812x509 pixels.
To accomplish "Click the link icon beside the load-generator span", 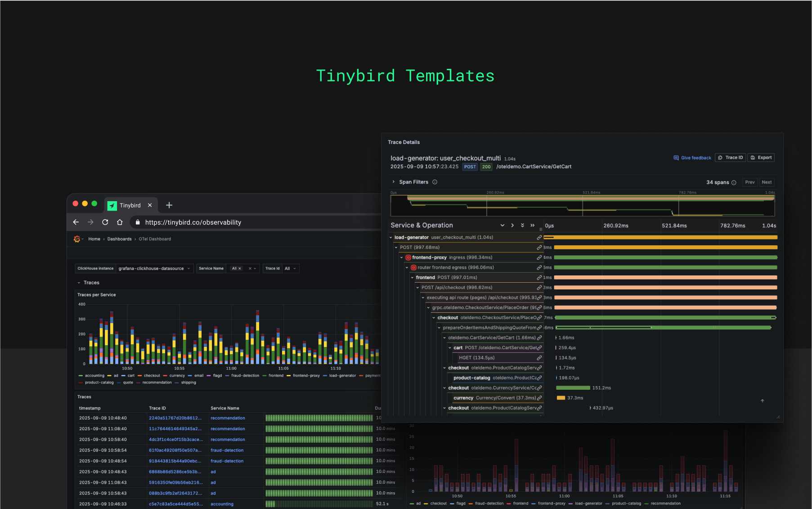I will click(x=539, y=237).
